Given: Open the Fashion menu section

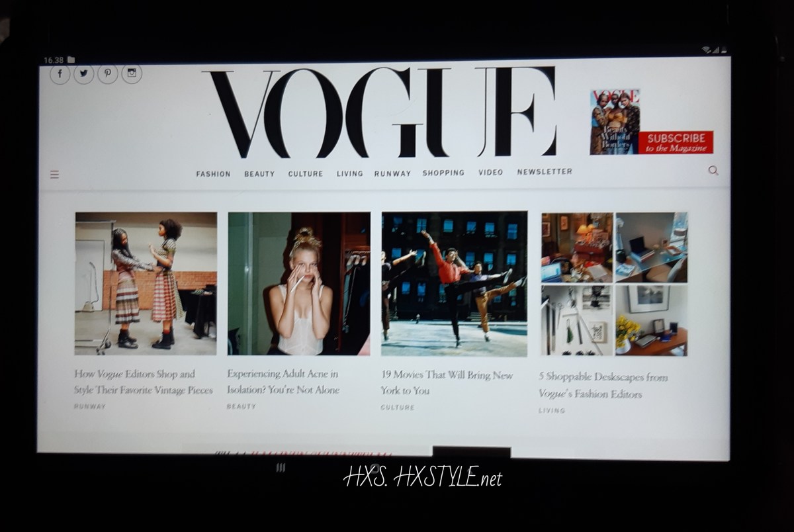Looking at the screenshot, I should [213, 174].
